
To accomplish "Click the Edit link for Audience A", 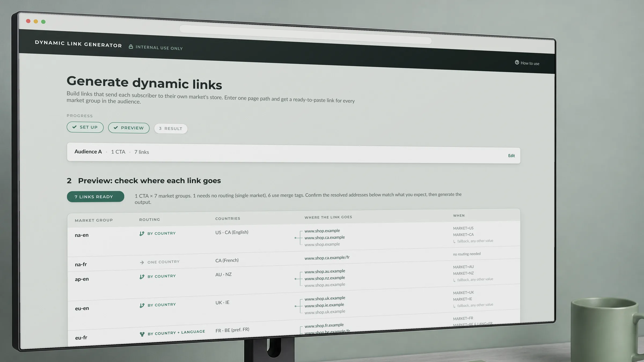I will (x=511, y=156).
